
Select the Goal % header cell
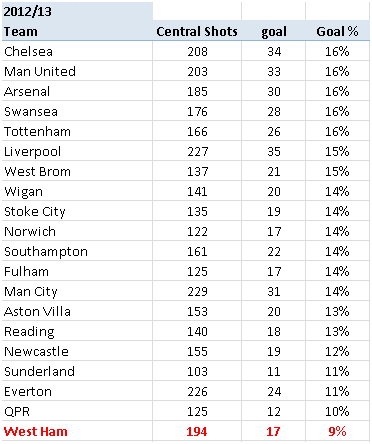click(x=337, y=31)
